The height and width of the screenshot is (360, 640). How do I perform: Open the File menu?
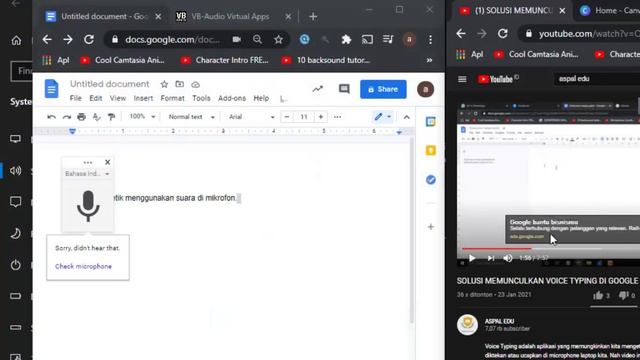(76, 98)
